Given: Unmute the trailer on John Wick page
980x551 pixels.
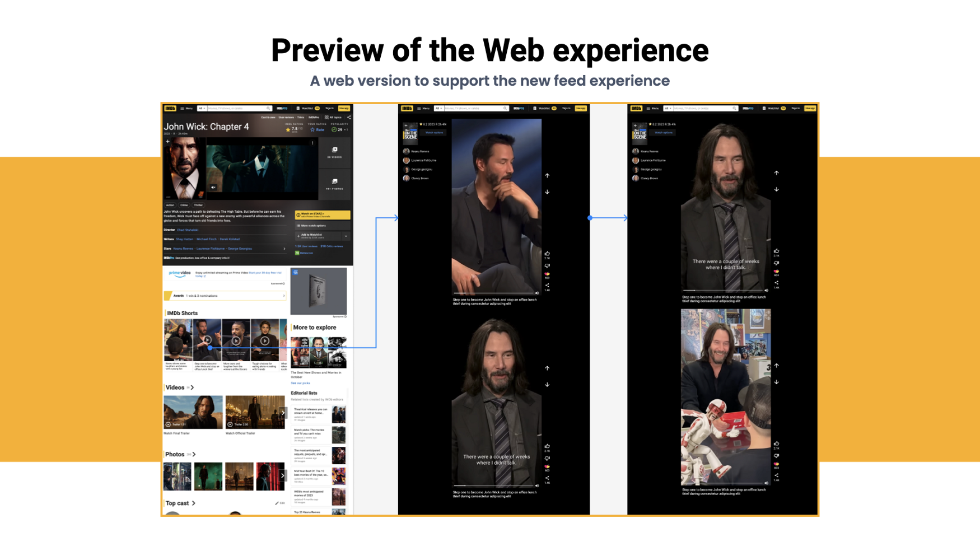Looking at the screenshot, I should pyautogui.click(x=213, y=188).
